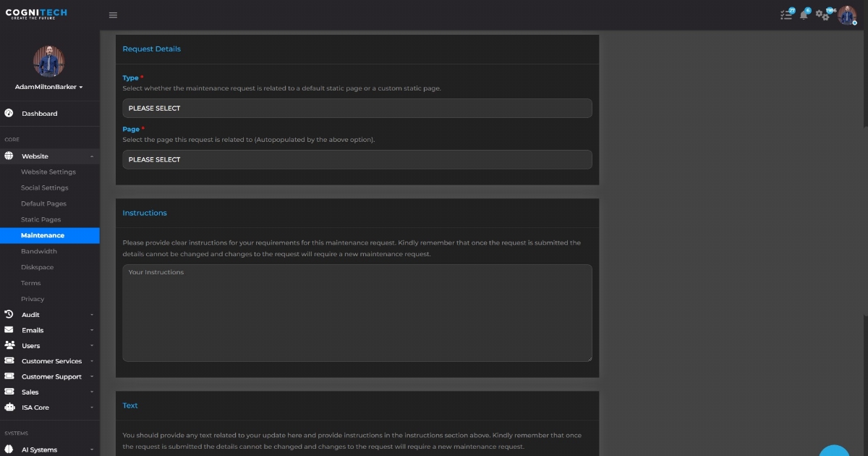The height and width of the screenshot is (456, 868).
Task: Select the Audit history icon
Action: tap(8, 314)
